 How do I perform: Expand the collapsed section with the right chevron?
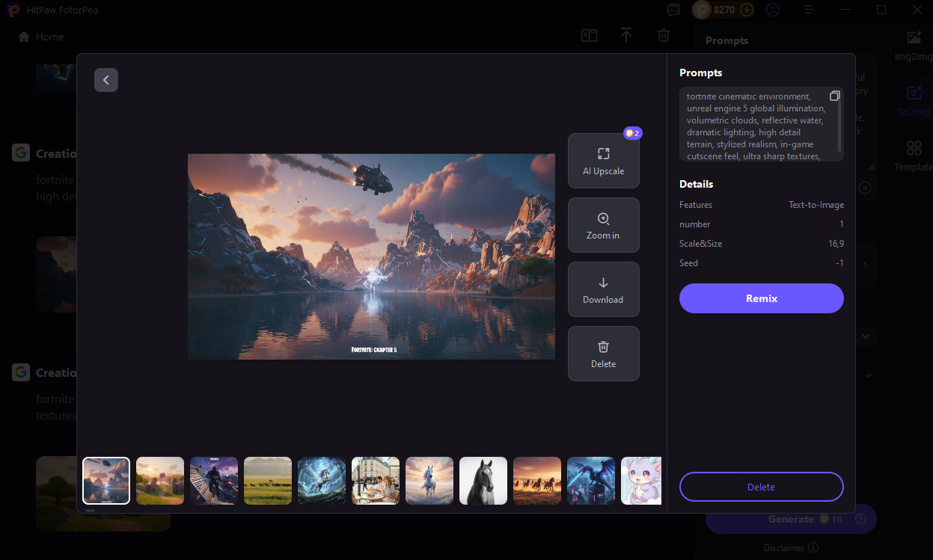[x=865, y=264]
